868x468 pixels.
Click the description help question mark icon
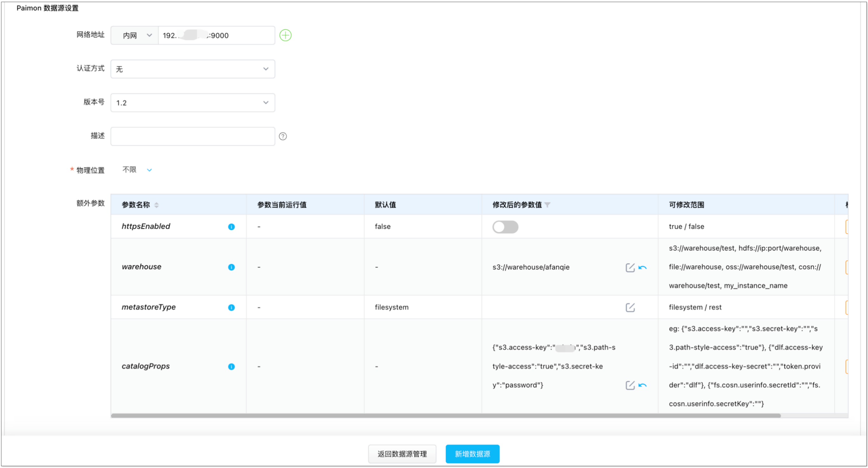(x=283, y=136)
